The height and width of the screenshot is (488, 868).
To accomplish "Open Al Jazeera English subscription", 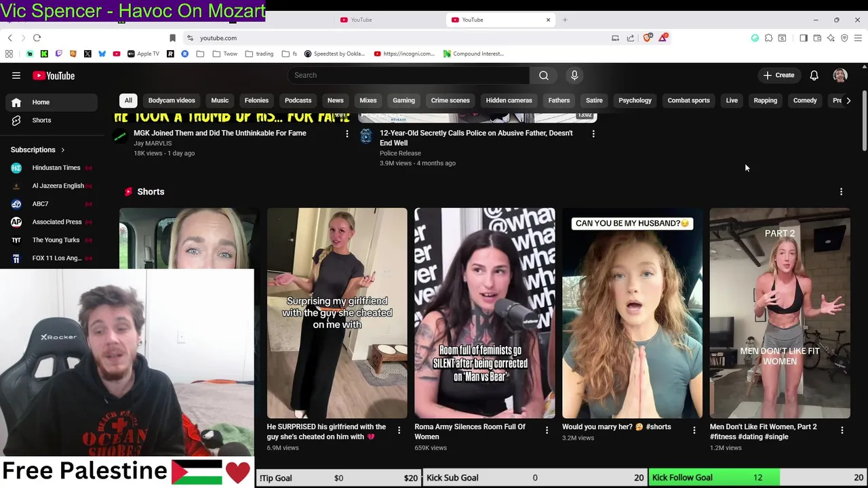I will click(x=52, y=186).
